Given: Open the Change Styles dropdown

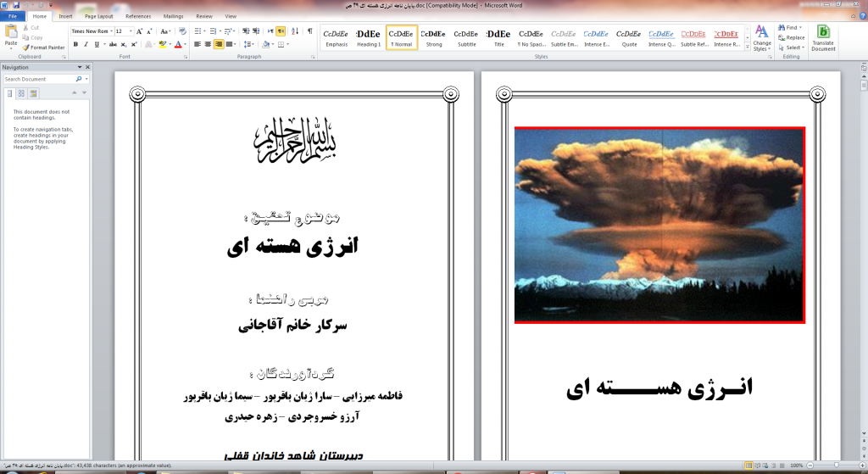Looking at the screenshot, I should (762, 39).
